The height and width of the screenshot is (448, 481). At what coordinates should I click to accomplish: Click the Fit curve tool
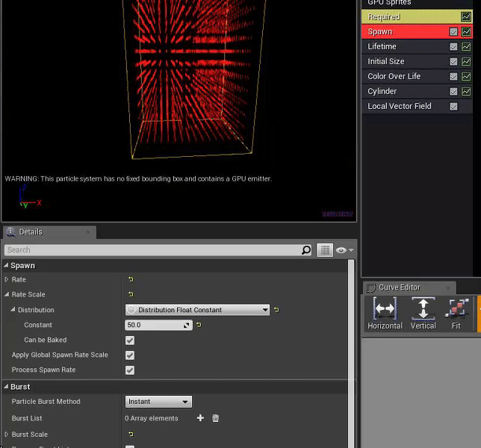[x=456, y=314]
